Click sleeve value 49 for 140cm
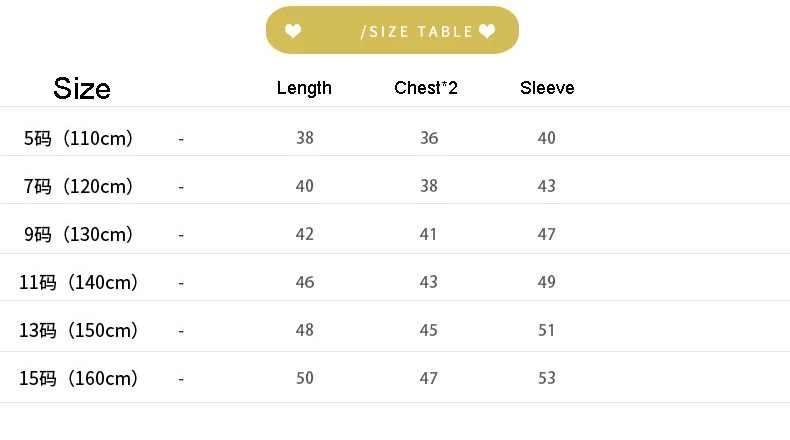 (547, 282)
